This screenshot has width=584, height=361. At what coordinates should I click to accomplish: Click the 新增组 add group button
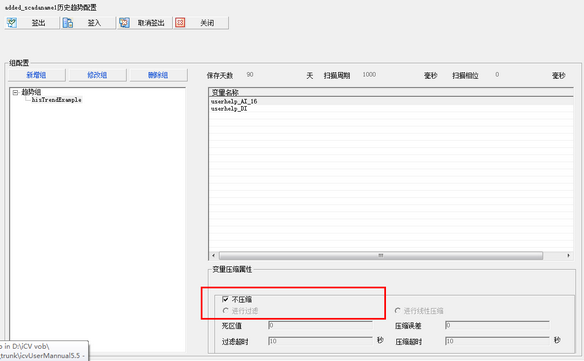click(36, 75)
